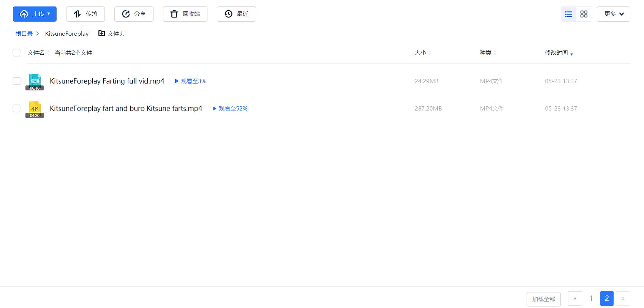Viewport: 644px width, 308px height.
Task: Create a new 文件夹 folder
Action: click(112, 33)
